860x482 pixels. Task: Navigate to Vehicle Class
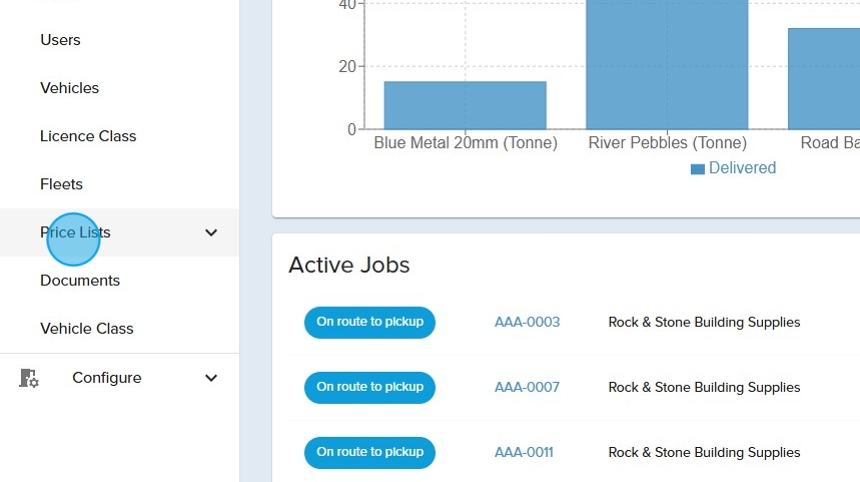pos(86,328)
